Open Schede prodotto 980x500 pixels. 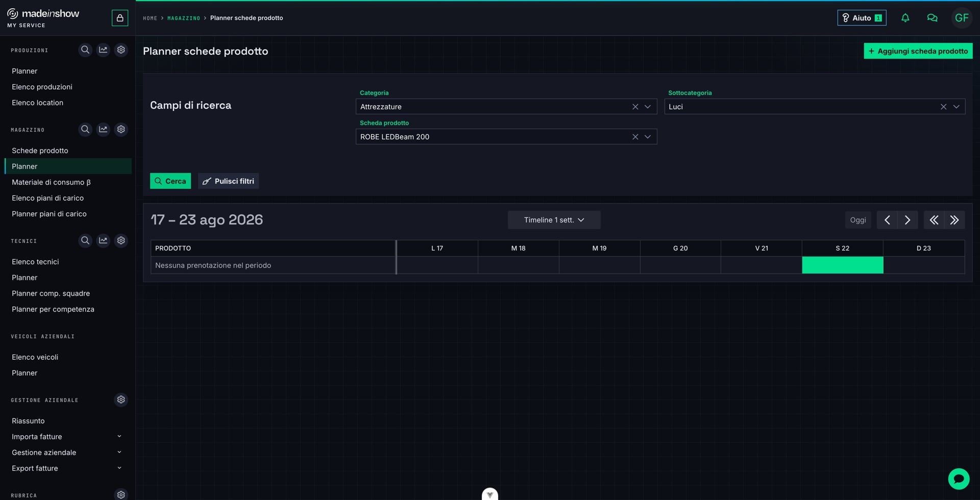click(40, 151)
